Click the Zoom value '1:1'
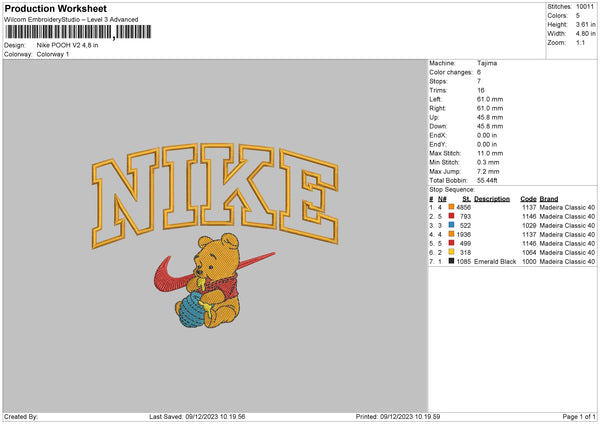This screenshot has height=424, width=600. point(580,42)
